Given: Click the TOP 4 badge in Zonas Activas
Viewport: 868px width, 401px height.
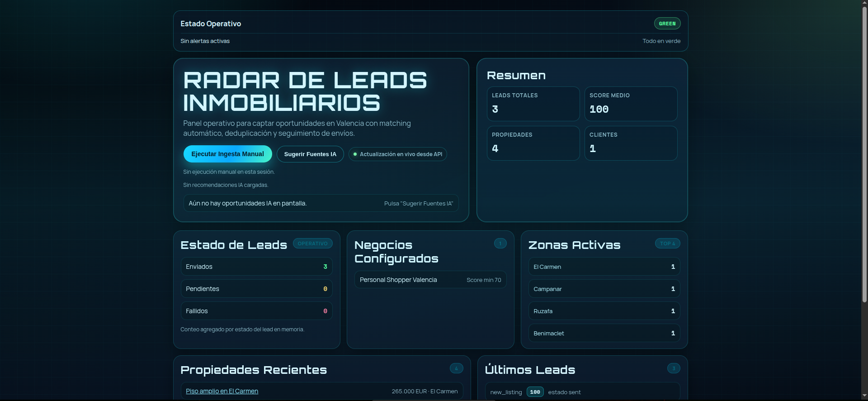Looking at the screenshot, I should point(667,243).
